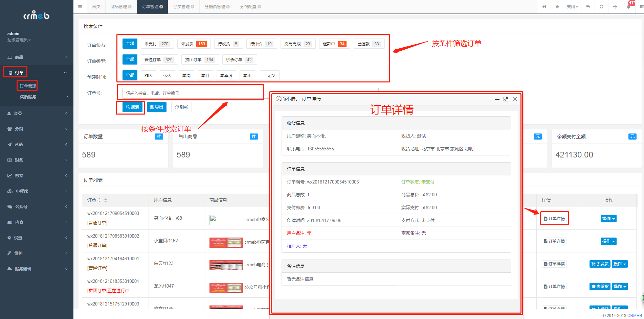Switch to the 首页 tab
Screen dimensions: 644x319
coord(96,7)
